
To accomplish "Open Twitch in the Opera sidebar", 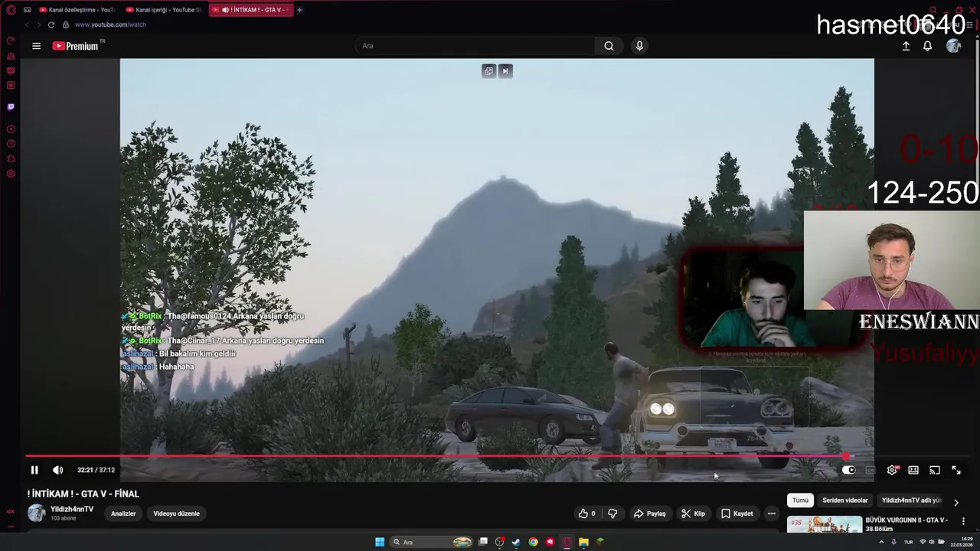I will coord(11,107).
